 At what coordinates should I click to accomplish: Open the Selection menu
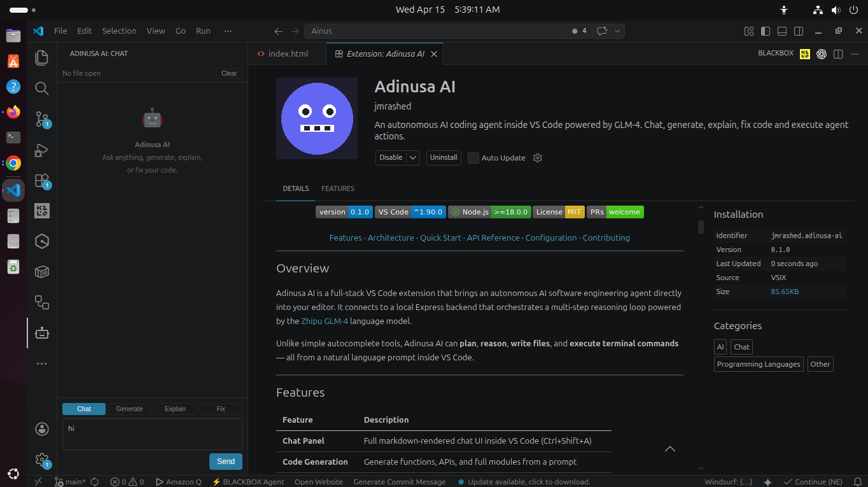[x=119, y=31]
